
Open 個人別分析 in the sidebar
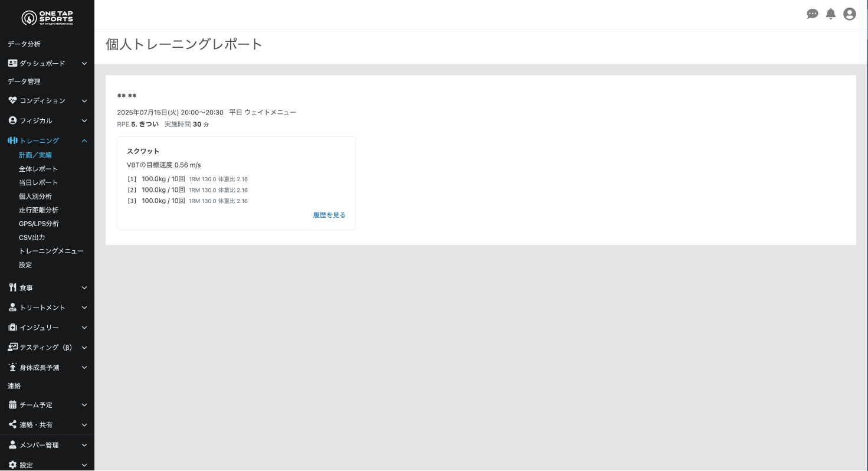(35, 197)
